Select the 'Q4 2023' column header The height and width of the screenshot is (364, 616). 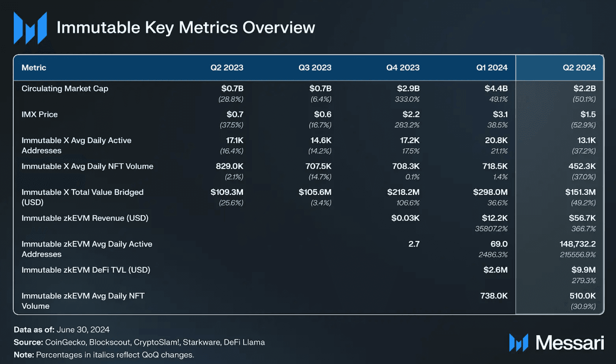pyautogui.click(x=403, y=67)
